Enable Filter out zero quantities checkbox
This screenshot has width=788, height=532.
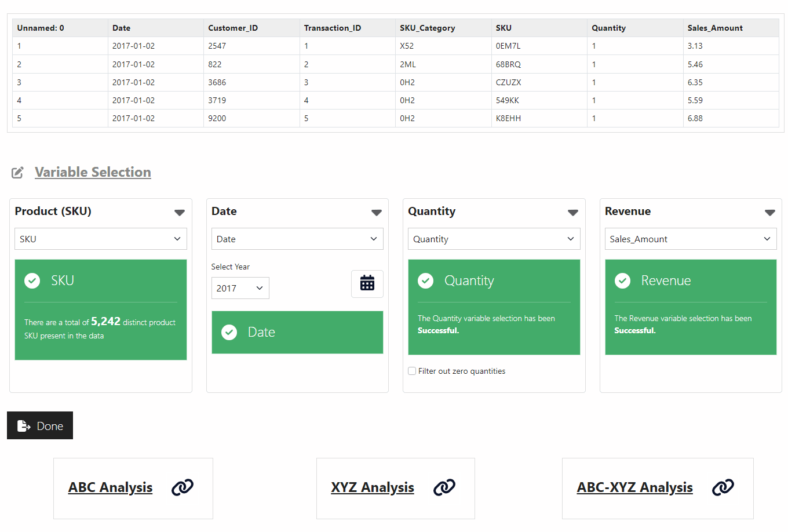pos(412,371)
